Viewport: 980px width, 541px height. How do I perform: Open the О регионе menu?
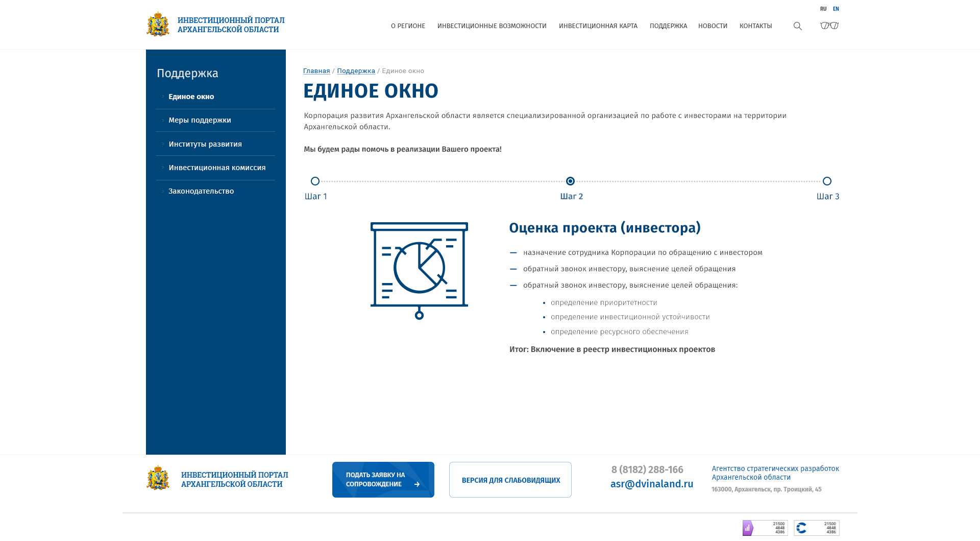coord(408,26)
